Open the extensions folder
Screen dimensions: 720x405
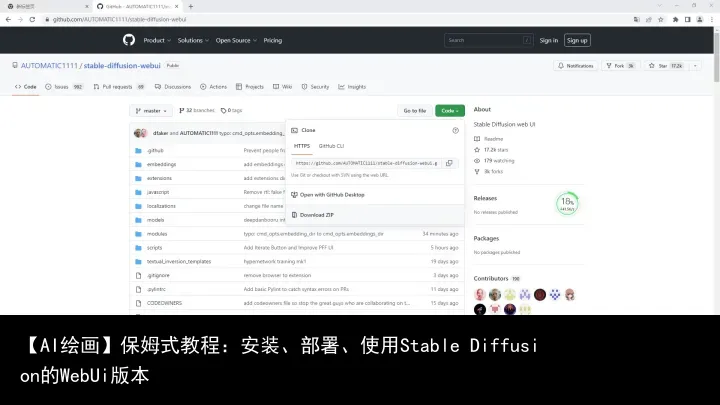159,178
